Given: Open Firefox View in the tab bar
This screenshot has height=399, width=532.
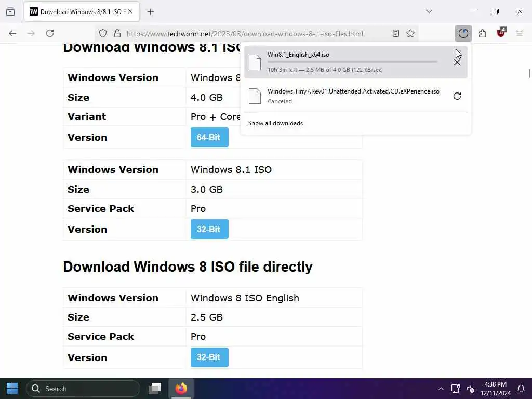Looking at the screenshot, I should (10, 11).
